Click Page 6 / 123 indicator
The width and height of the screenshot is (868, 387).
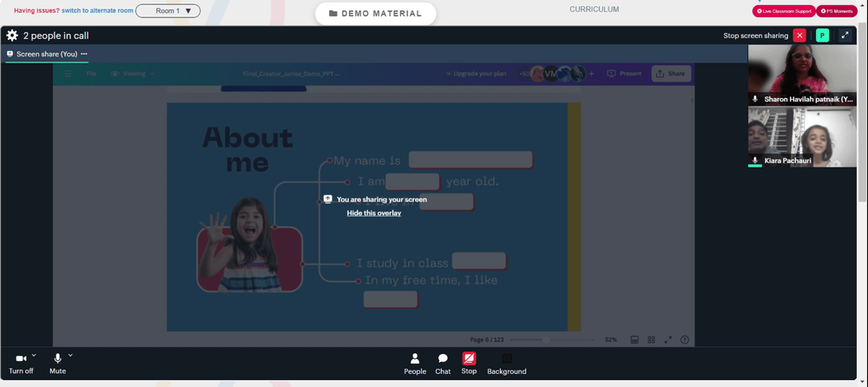click(x=487, y=340)
